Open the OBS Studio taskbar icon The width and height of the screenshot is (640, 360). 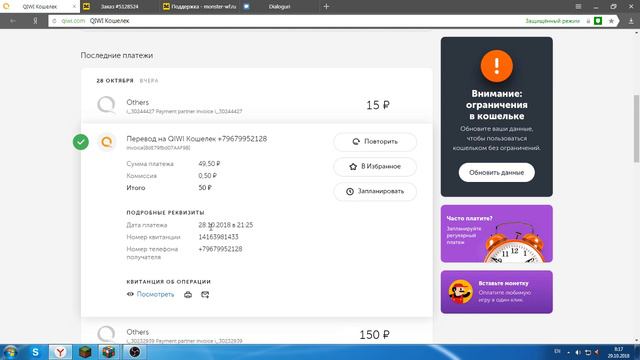(x=135, y=352)
